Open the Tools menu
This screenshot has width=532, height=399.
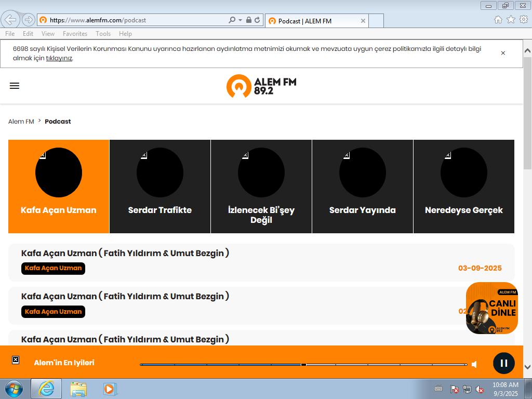(103, 34)
